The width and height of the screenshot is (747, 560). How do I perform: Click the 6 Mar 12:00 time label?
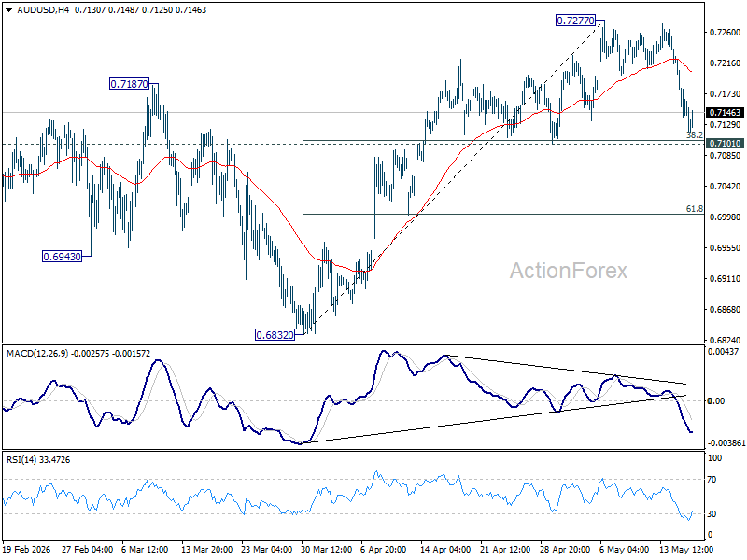click(x=145, y=549)
